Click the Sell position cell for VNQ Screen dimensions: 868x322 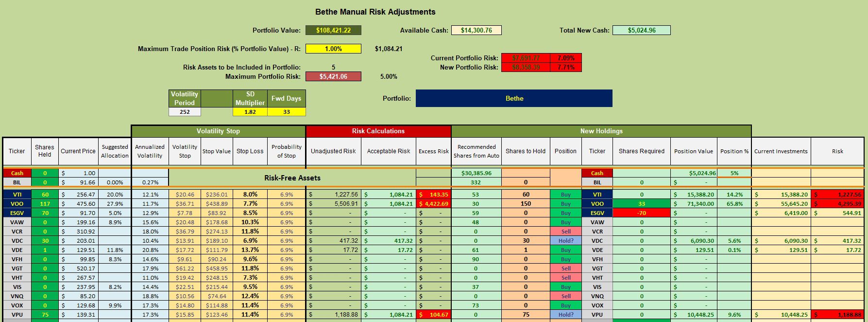tap(566, 296)
